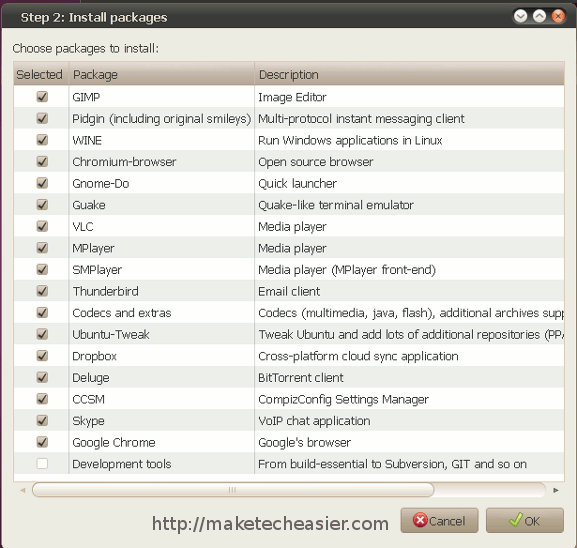Click the Cancel button
577x548 pixels.
click(x=439, y=520)
